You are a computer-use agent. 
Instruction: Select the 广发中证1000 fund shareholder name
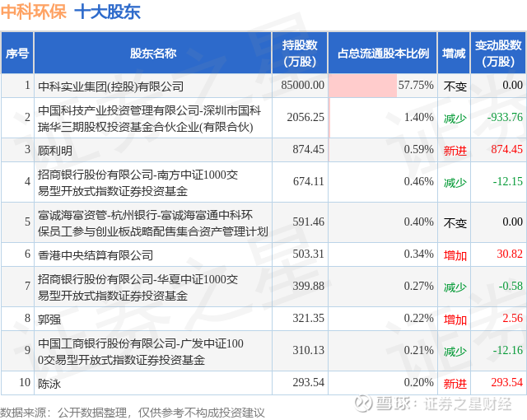(141, 352)
